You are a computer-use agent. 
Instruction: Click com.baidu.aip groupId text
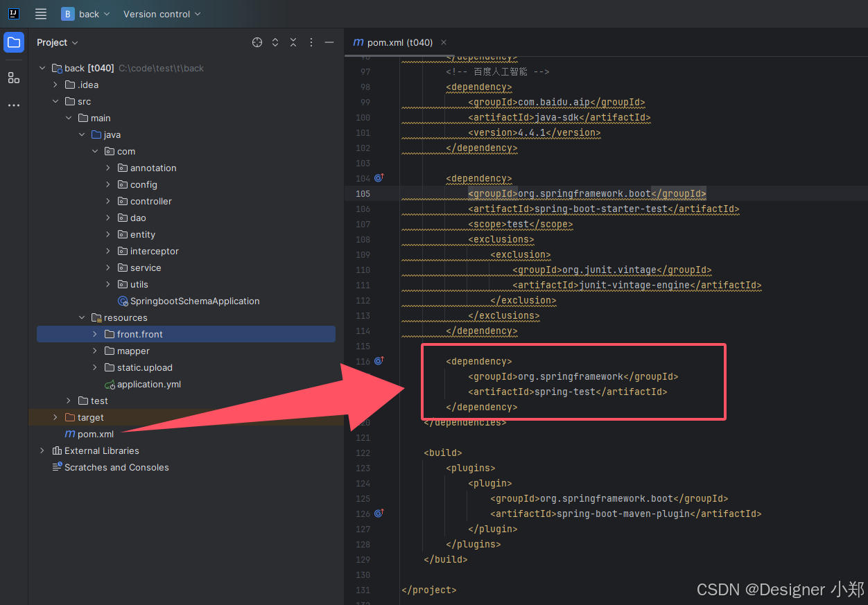(x=554, y=102)
